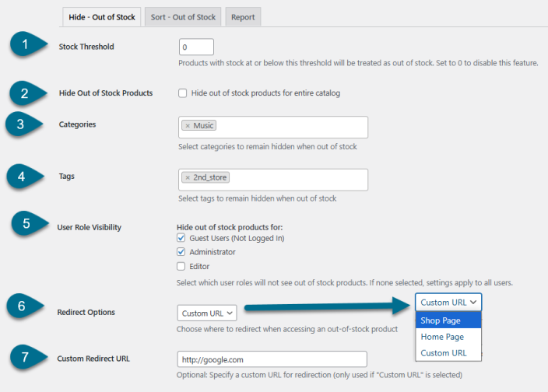This screenshot has height=392, width=548.
Task: Click the Stock Threshold label
Action: pos(86,47)
